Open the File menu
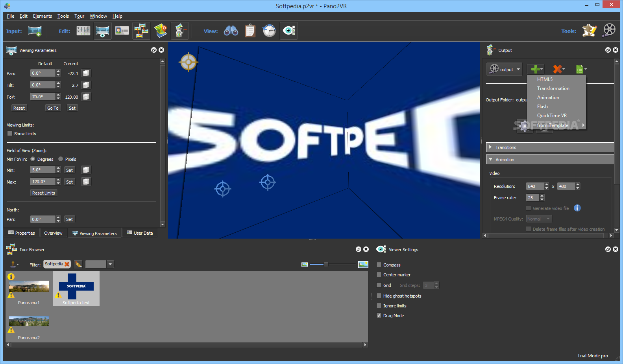The height and width of the screenshot is (364, 623). click(11, 16)
